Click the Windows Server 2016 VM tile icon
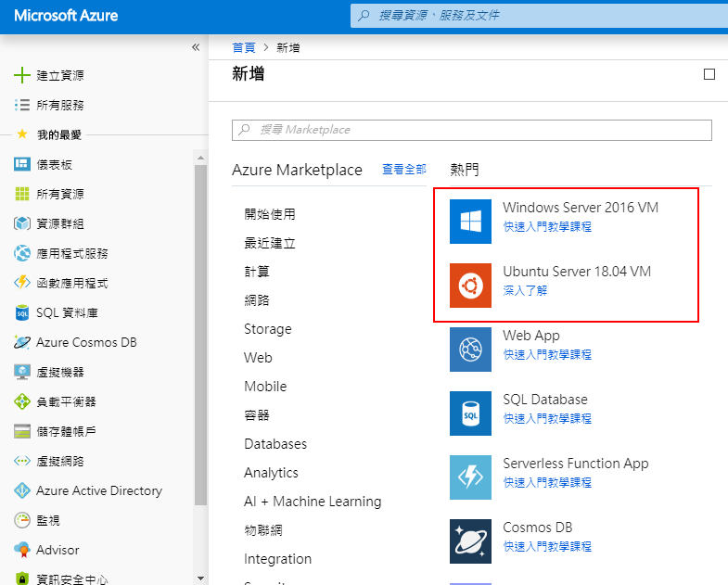Image resolution: width=728 pixels, height=585 pixels. click(470, 222)
